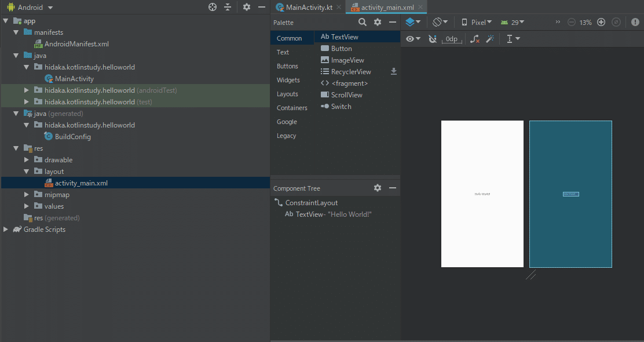Expand the androidTest package
The height and width of the screenshot is (342, 644).
coord(26,90)
